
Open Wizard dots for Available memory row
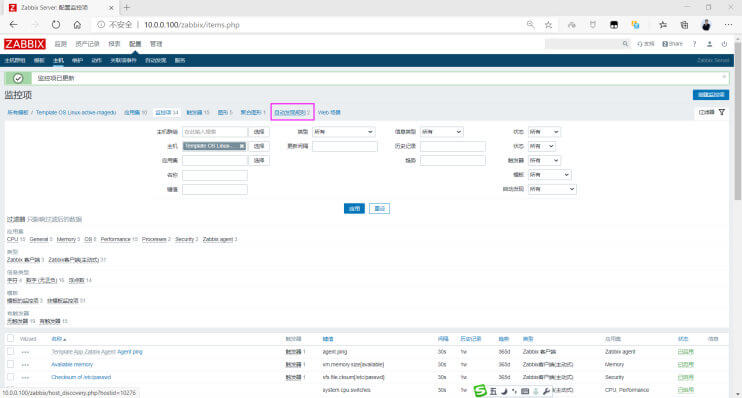[x=25, y=365]
